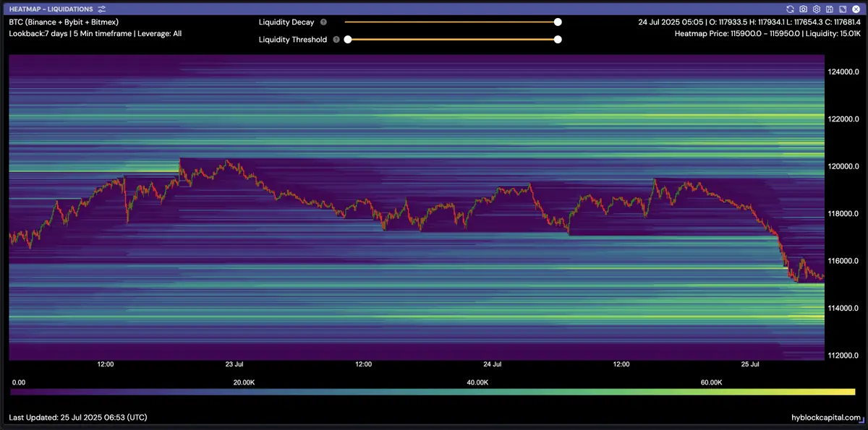Visit the hyblockcapital.com link
Viewport: 868px width, 430px height.
tap(826, 418)
